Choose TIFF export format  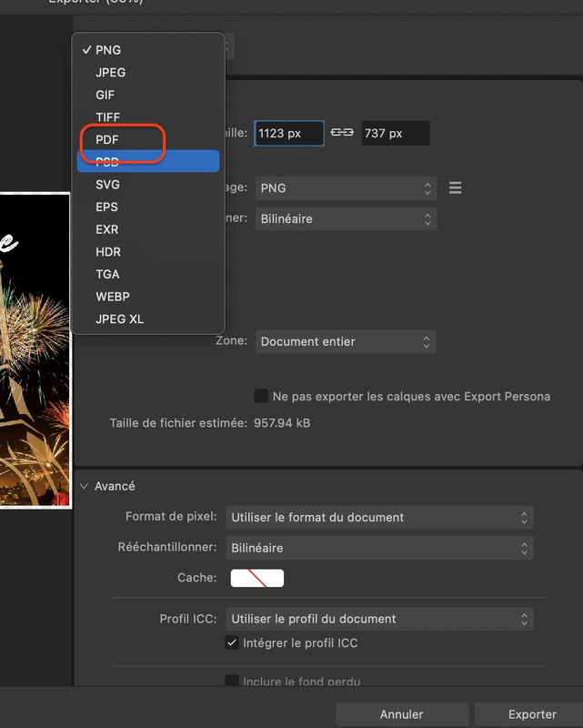point(148,117)
